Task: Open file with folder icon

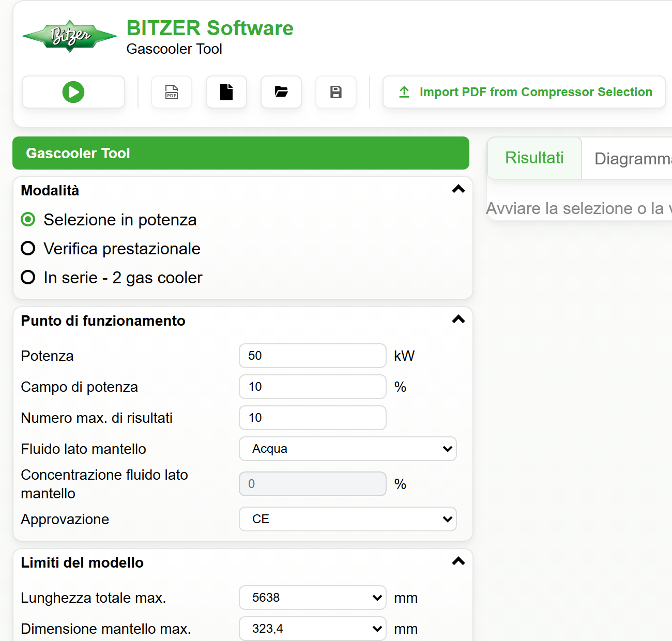Action: click(281, 92)
